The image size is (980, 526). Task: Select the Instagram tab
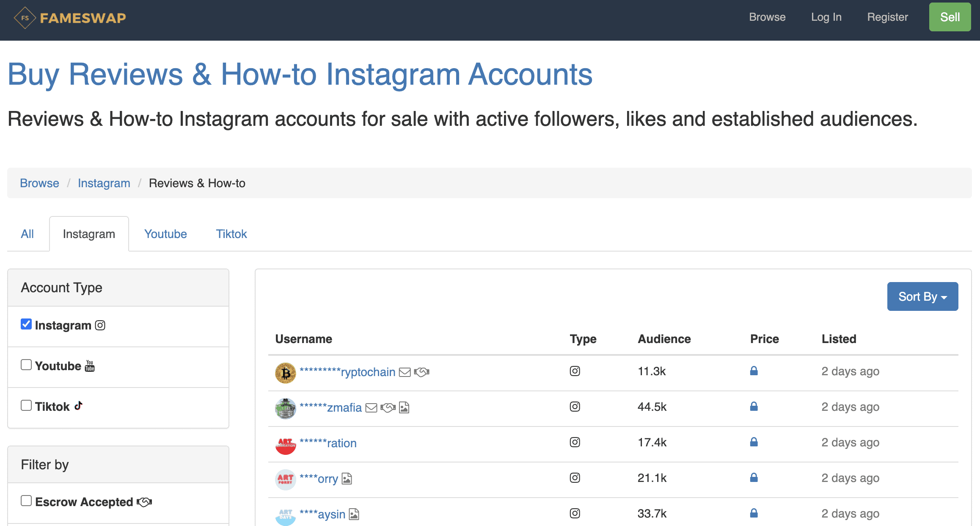pyautogui.click(x=88, y=233)
